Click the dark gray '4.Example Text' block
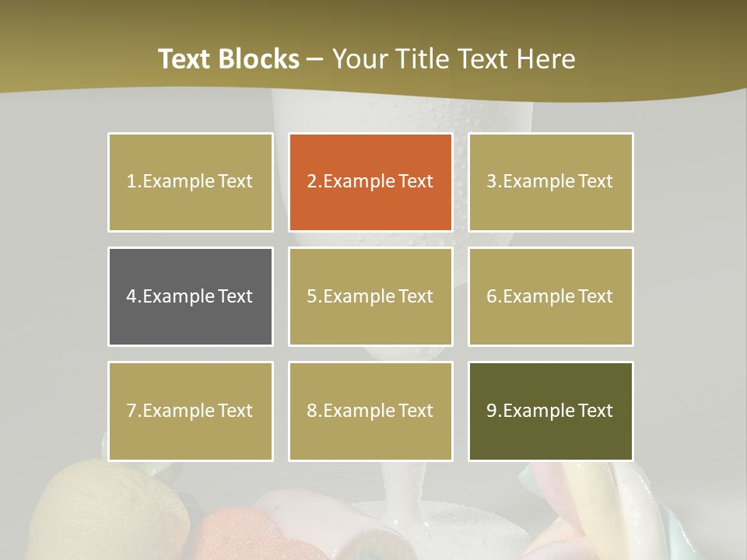The height and width of the screenshot is (560, 747). tap(190, 296)
